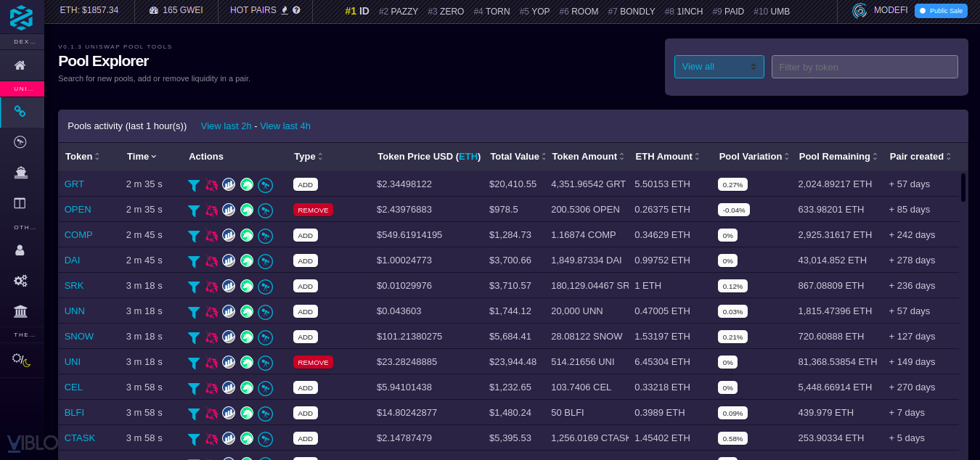The width and height of the screenshot is (980, 460).
Task: Open the bank building sidebar icon
Action: (20, 311)
